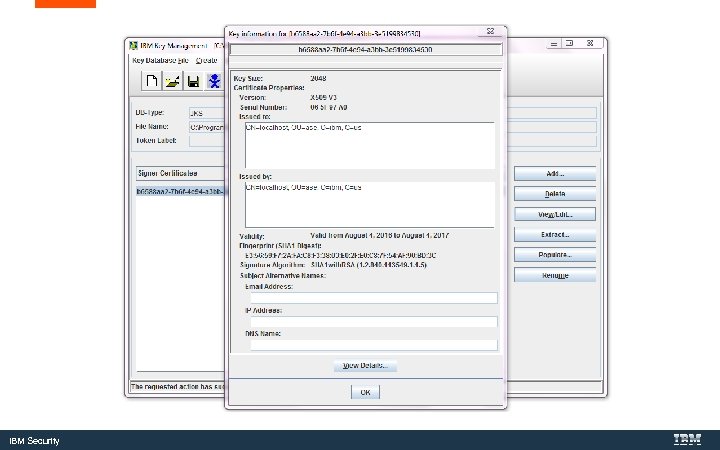Click the Open key database folder icon
The image size is (720, 450).
173,81
